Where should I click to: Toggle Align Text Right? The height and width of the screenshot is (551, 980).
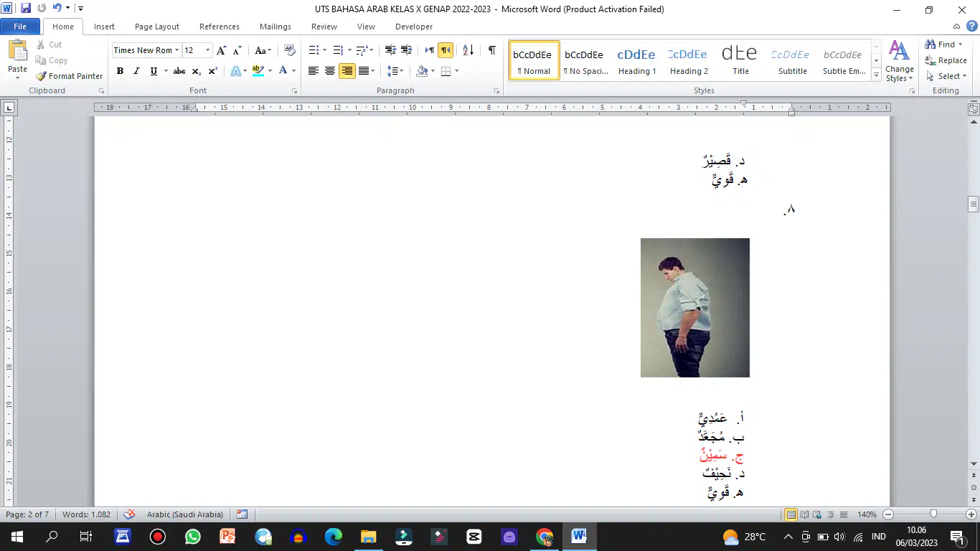pos(347,71)
